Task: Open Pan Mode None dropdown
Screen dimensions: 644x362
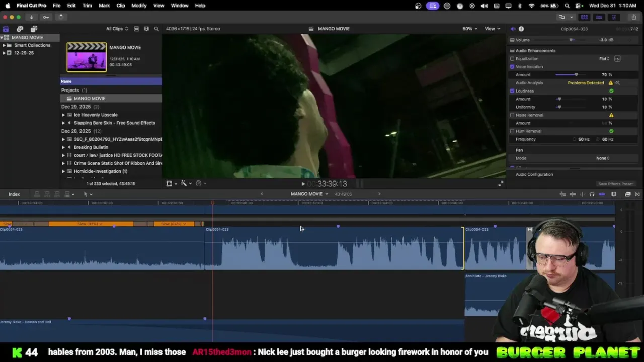Action: coord(603,158)
